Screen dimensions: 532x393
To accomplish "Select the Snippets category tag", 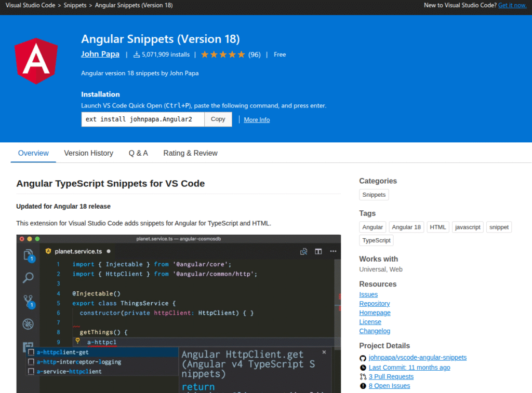I will tap(374, 195).
